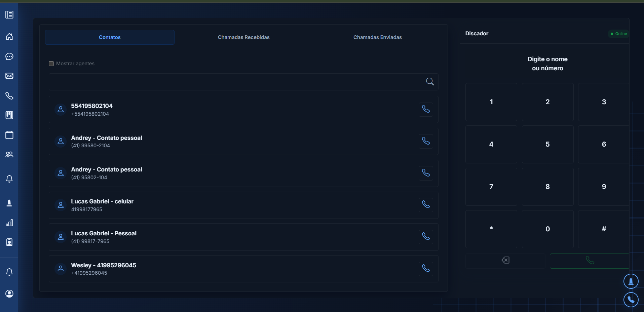The width and height of the screenshot is (644, 312).
Task: Call Lucas Gabriel - celular via phone icon
Action: coord(426,205)
